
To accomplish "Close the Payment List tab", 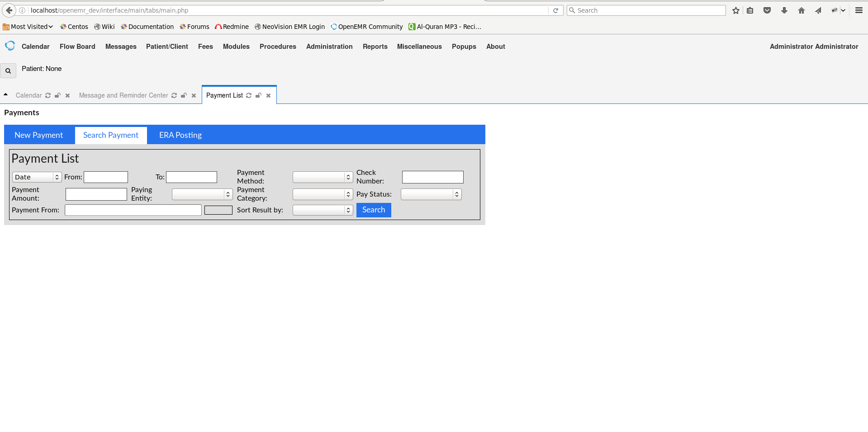I will coord(268,95).
